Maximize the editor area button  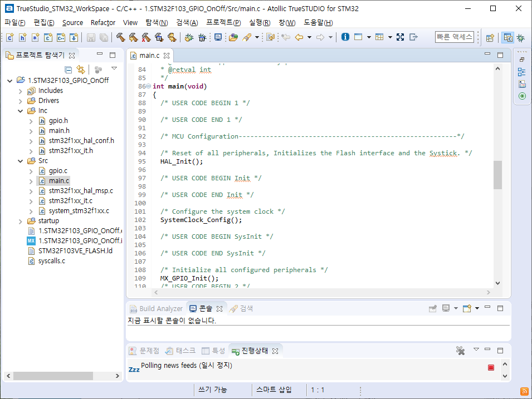click(x=500, y=55)
